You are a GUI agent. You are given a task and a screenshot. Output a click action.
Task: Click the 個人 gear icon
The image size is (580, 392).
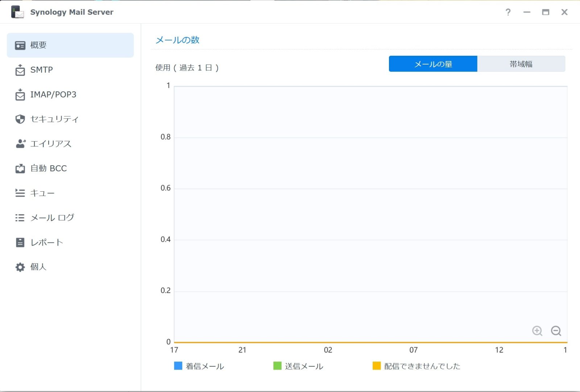[x=20, y=267]
